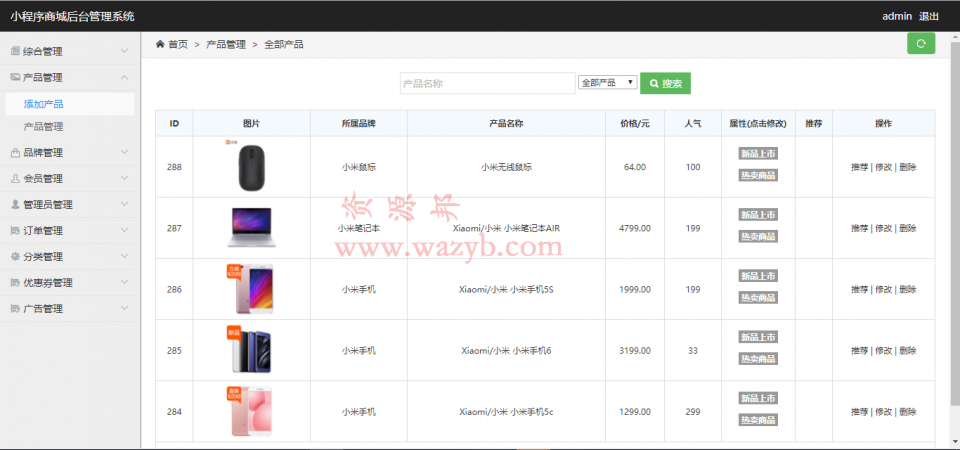Open the 全部产品 filter dropdown
The image size is (960, 450).
tap(608, 83)
